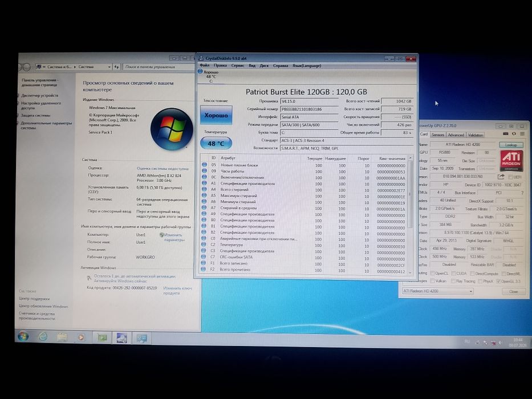Click status circle of attribute A5 Максимум стираний
The height and width of the screenshot is (399, 532).
(204, 196)
